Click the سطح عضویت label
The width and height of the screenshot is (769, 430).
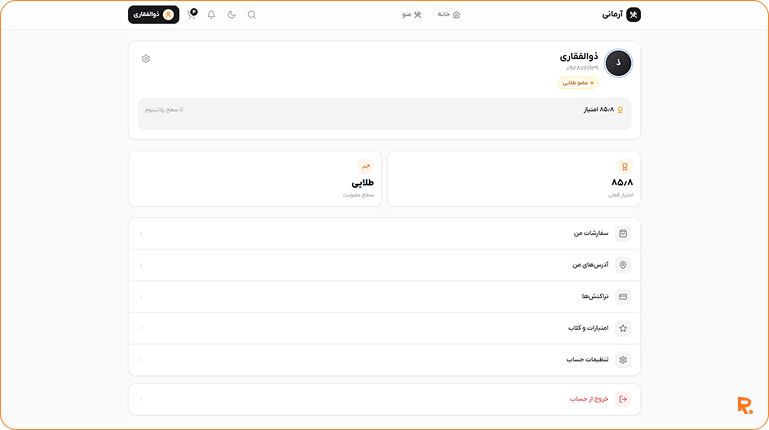tap(358, 195)
